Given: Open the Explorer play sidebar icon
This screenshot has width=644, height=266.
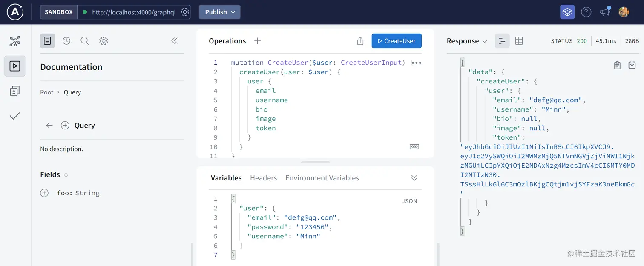Looking at the screenshot, I should [15, 66].
